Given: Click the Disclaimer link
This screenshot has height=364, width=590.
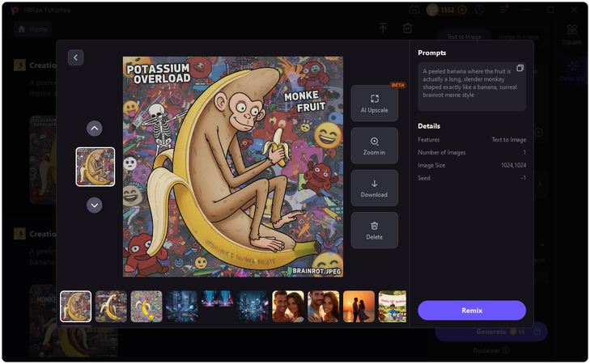Looking at the screenshot, I should (491, 350).
